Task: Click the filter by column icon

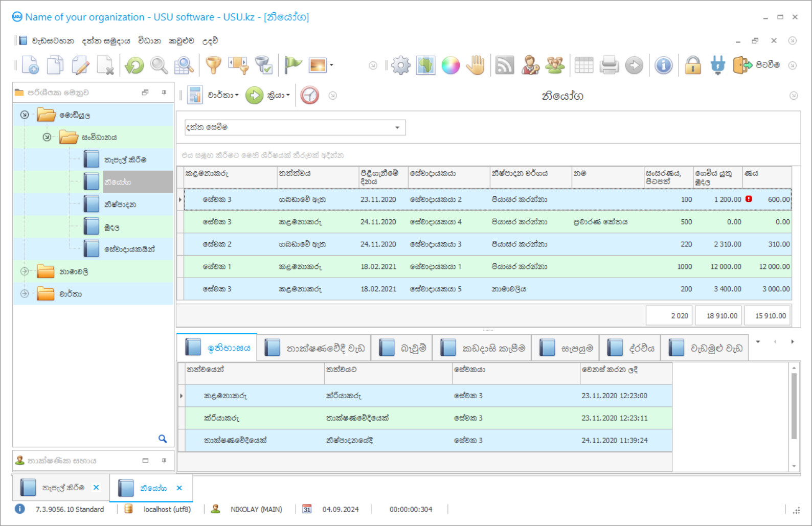Action: 238,65
